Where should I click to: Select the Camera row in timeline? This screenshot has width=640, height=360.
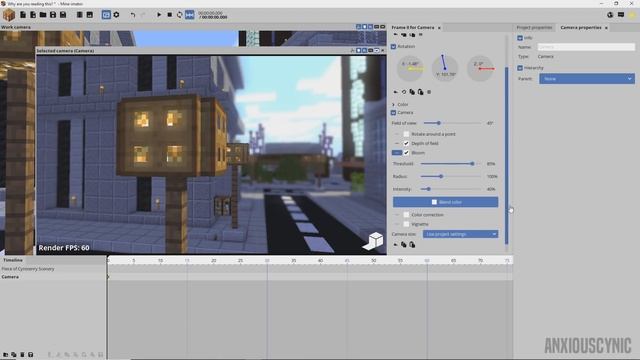[x=53, y=277]
